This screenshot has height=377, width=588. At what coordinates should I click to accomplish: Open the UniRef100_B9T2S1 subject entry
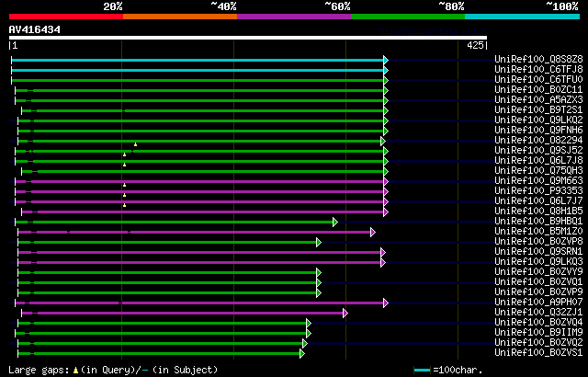pos(539,110)
